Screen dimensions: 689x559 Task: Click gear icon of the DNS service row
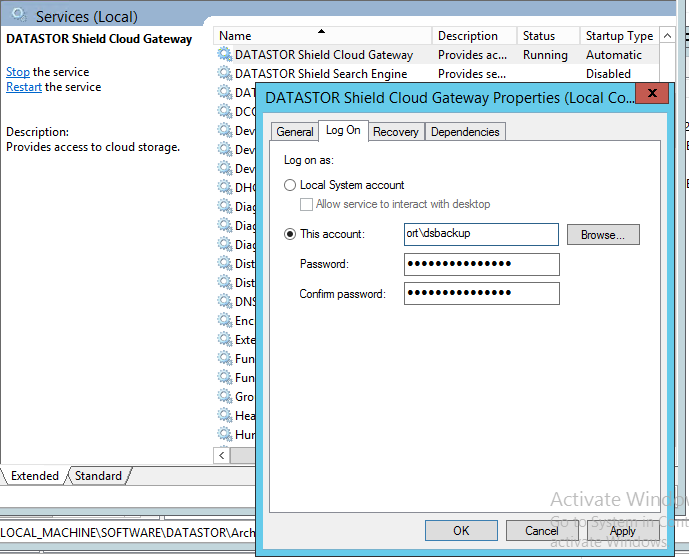coord(225,301)
